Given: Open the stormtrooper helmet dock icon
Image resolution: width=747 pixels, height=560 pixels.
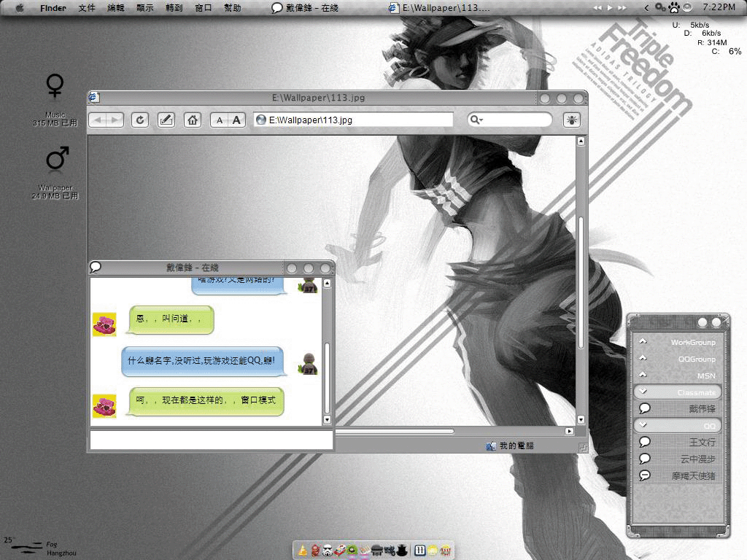Looking at the screenshot, I should pos(328,551).
